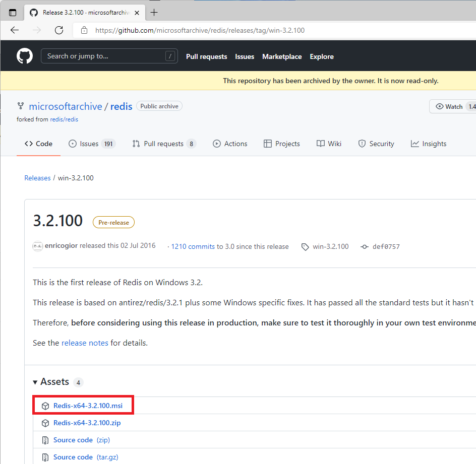
Task: Click the package icon for Redis-x64-3.2.100.msi
Action: (x=45, y=406)
